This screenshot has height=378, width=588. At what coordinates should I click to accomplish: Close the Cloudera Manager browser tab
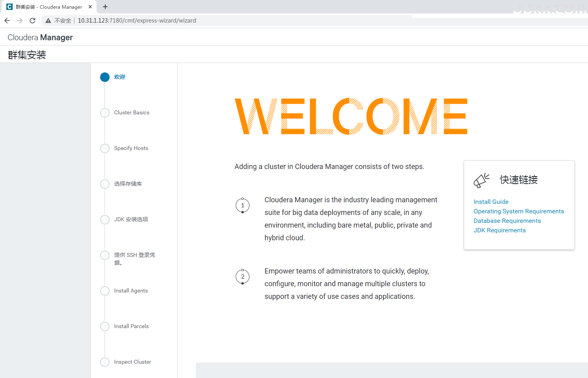(x=90, y=7)
